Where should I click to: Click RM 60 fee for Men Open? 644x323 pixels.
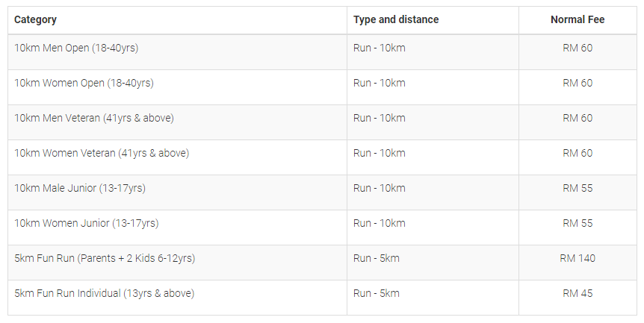[578, 48]
